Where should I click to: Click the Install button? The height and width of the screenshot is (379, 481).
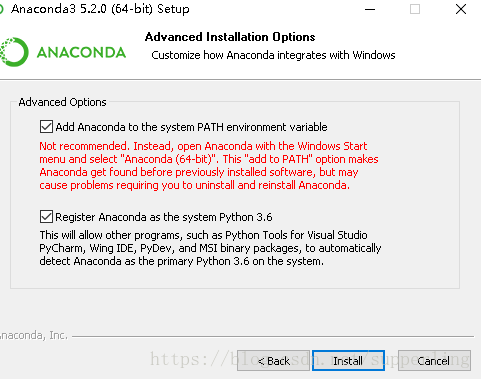tap(348, 360)
